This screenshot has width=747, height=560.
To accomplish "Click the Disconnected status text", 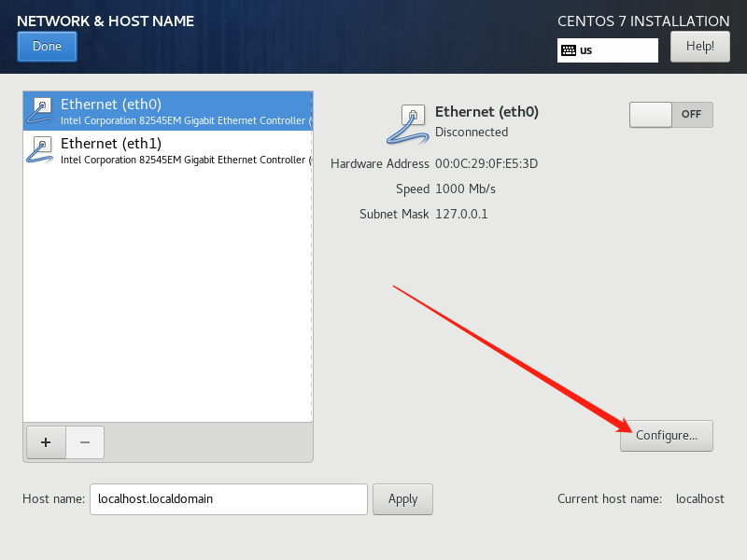I will tap(472, 132).
